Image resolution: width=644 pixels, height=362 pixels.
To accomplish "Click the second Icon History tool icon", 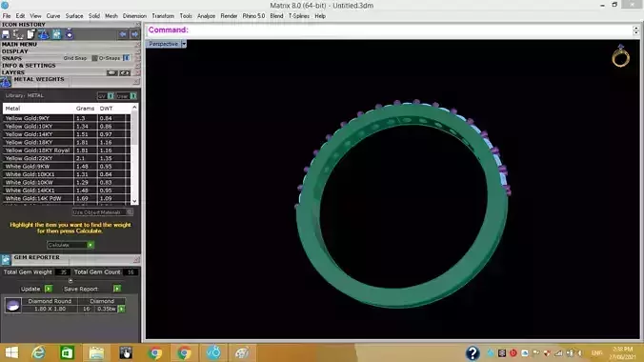I will pyautogui.click(x=18, y=34).
